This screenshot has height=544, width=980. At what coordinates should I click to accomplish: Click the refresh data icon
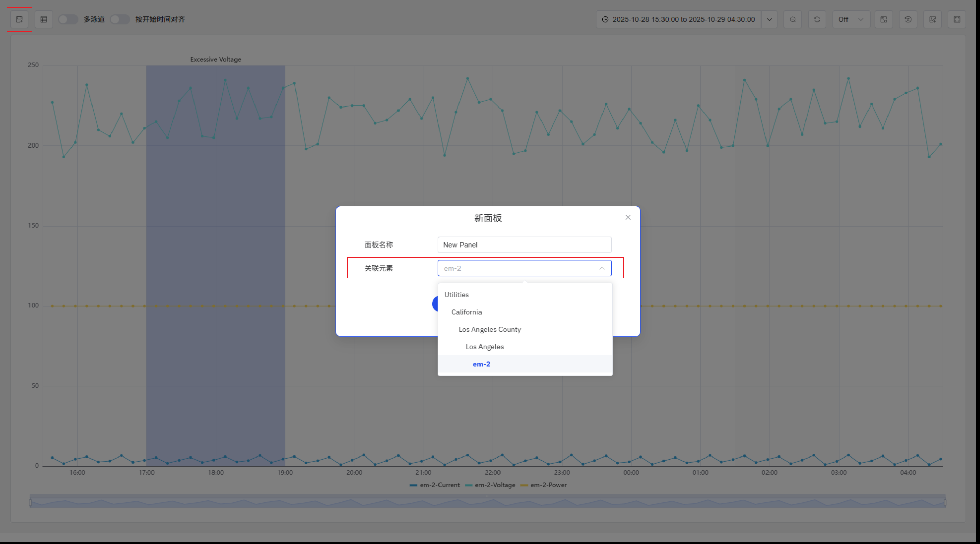(x=817, y=19)
